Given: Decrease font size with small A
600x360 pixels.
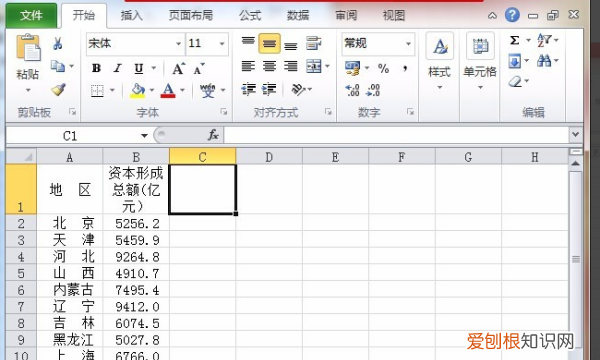Looking at the screenshot, I should (199, 68).
